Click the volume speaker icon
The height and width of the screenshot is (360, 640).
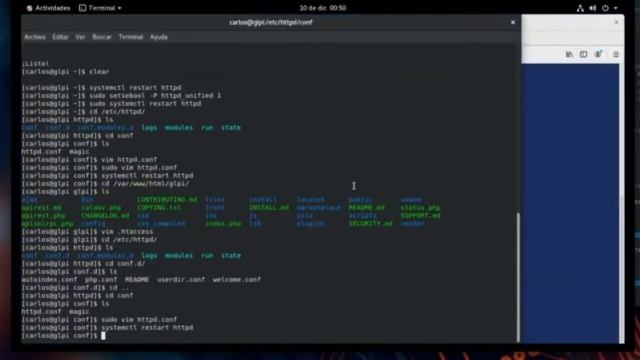pos(593,8)
